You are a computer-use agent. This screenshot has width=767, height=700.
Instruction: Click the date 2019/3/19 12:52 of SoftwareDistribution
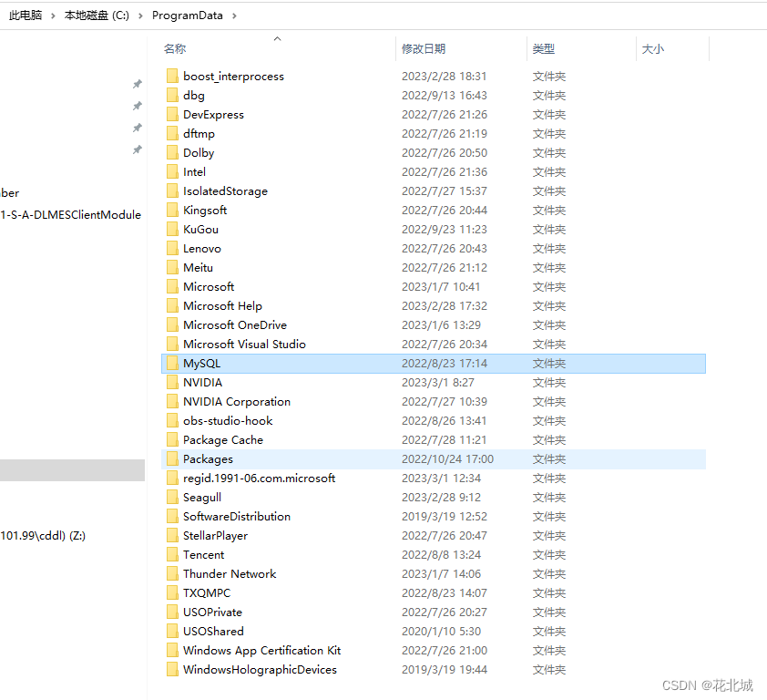tap(445, 516)
